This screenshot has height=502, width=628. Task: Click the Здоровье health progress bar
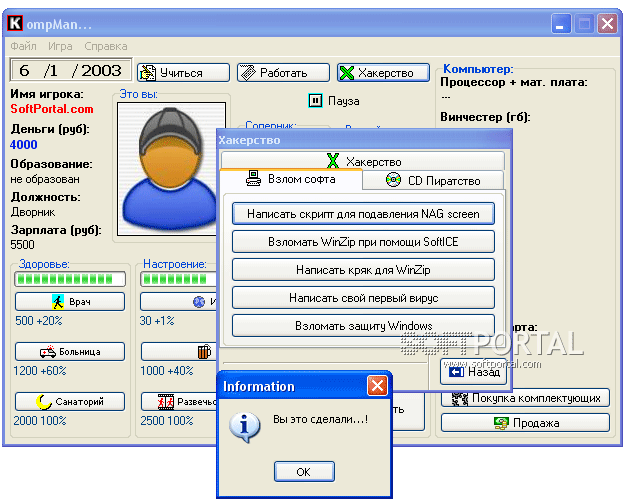coord(70,279)
